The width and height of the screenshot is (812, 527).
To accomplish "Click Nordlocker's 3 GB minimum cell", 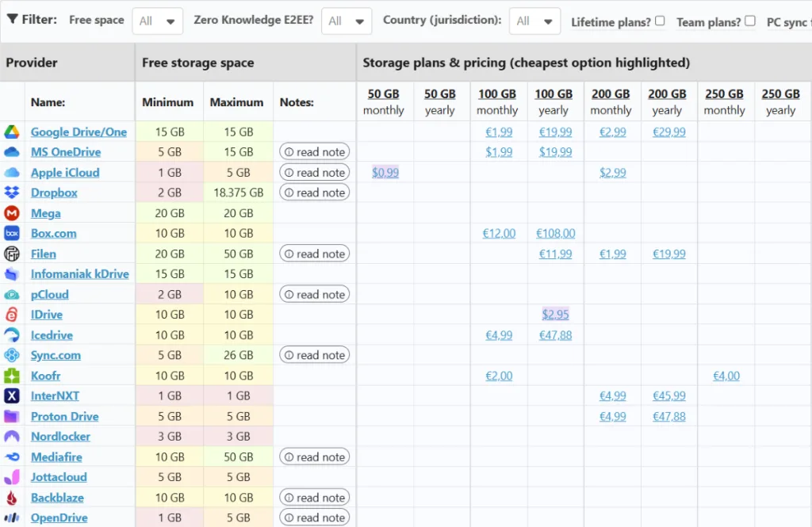I will pos(170,437).
